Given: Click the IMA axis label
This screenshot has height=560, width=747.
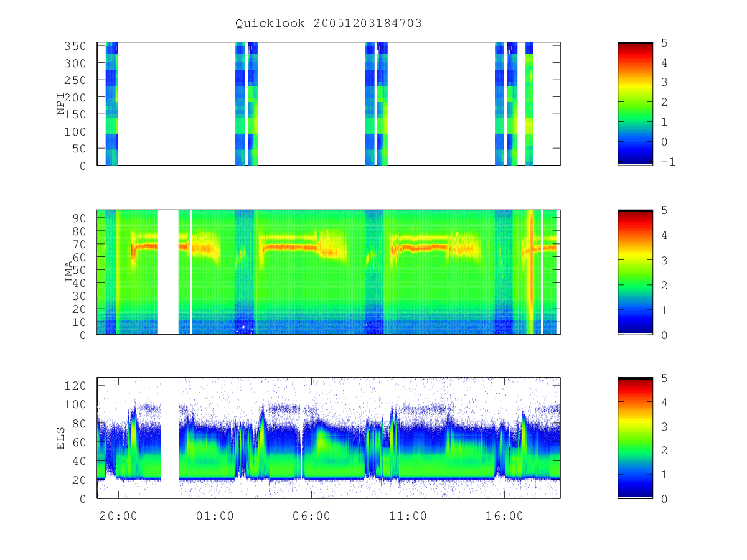Looking at the screenshot, I should 69,272.
